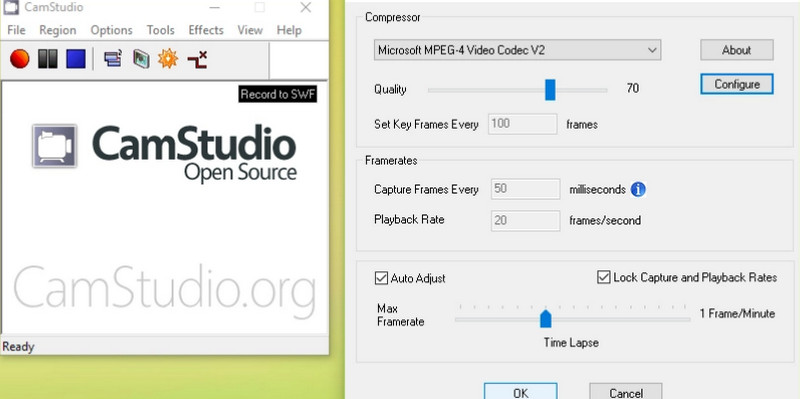
Task: Open the View menu
Action: coord(250,30)
